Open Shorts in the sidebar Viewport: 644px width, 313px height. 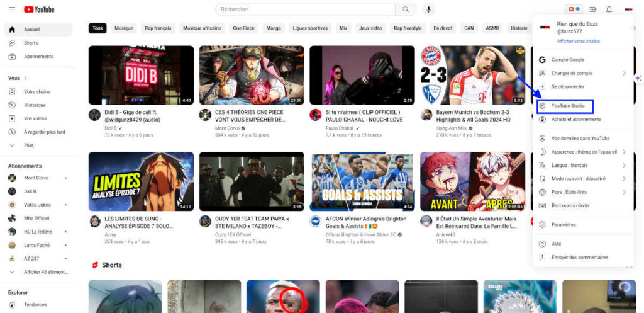click(38, 43)
